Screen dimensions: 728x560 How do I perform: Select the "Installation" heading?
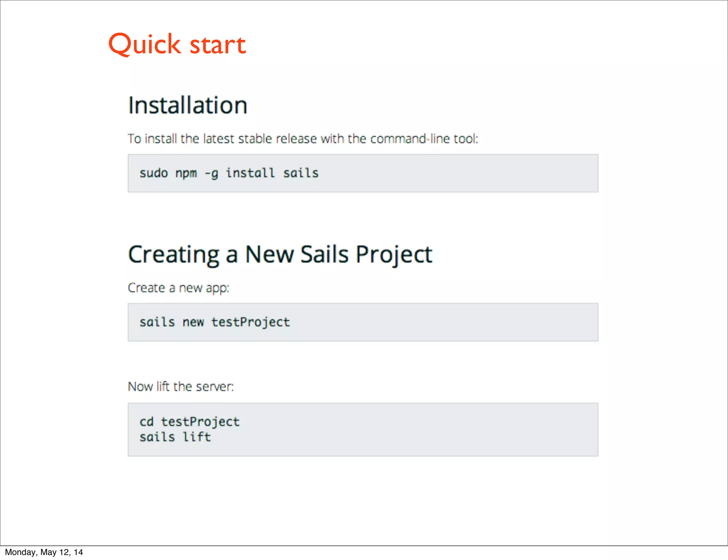[187, 106]
